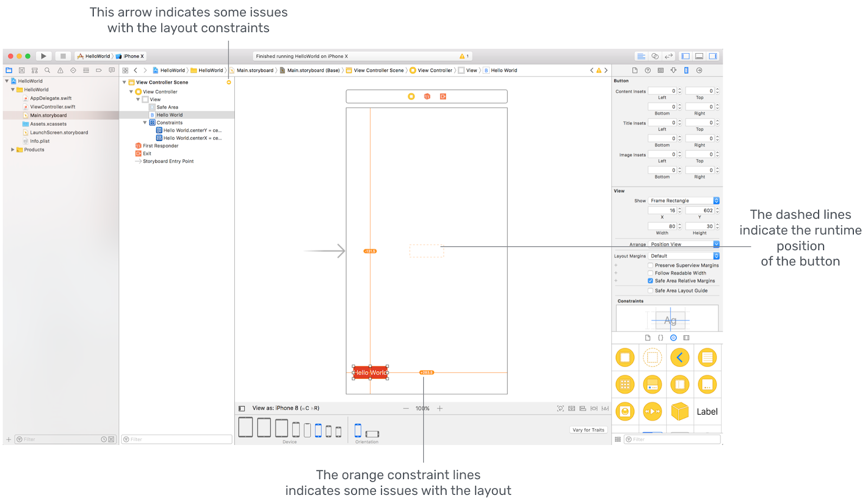Select the Size inspector ruler tab
Viewport: 868px width, 503px height.
pos(686,70)
